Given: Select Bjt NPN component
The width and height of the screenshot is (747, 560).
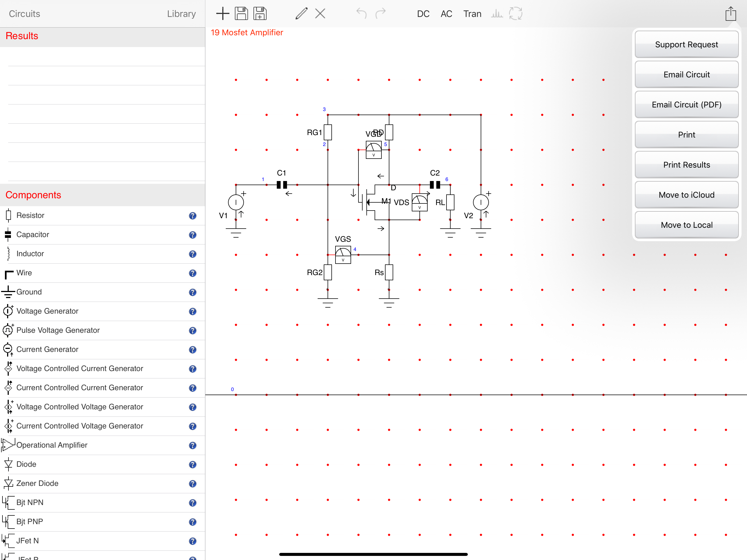Looking at the screenshot, I should 102,503.
